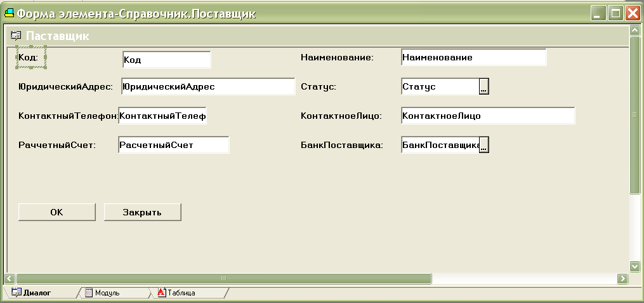Select the КонтактноеЛицо: label
This screenshot has height=303, width=644.
341,116
